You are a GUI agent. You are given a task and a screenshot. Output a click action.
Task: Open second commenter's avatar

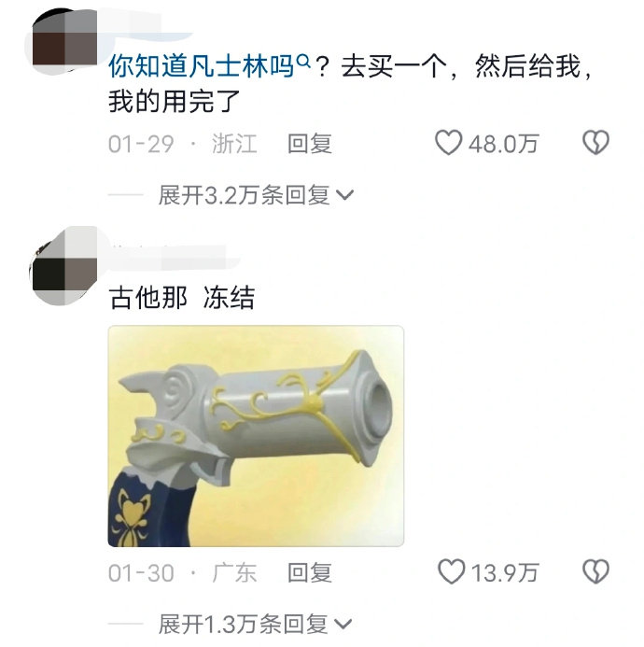pyautogui.click(x=64, y=266)
